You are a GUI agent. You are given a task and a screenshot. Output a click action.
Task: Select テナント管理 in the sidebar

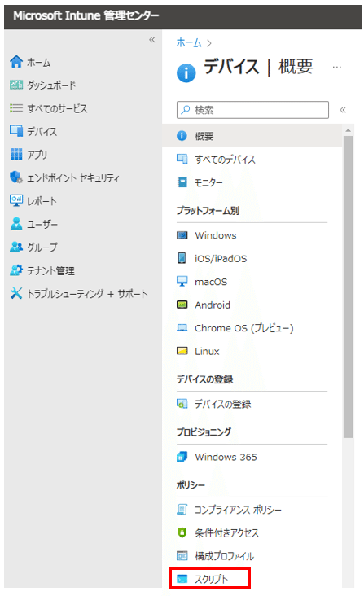[x=51, y=270]
